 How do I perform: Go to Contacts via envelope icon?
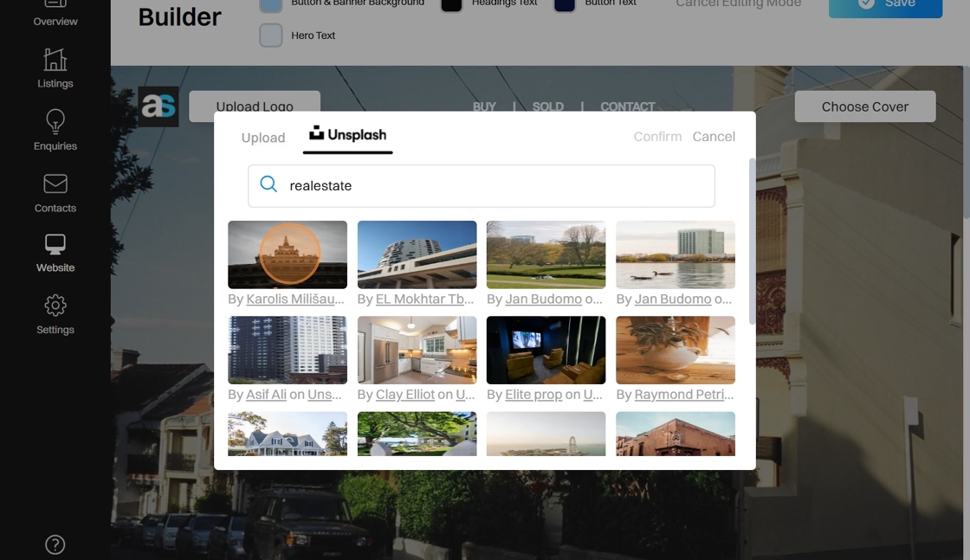[x=55, y=194]
